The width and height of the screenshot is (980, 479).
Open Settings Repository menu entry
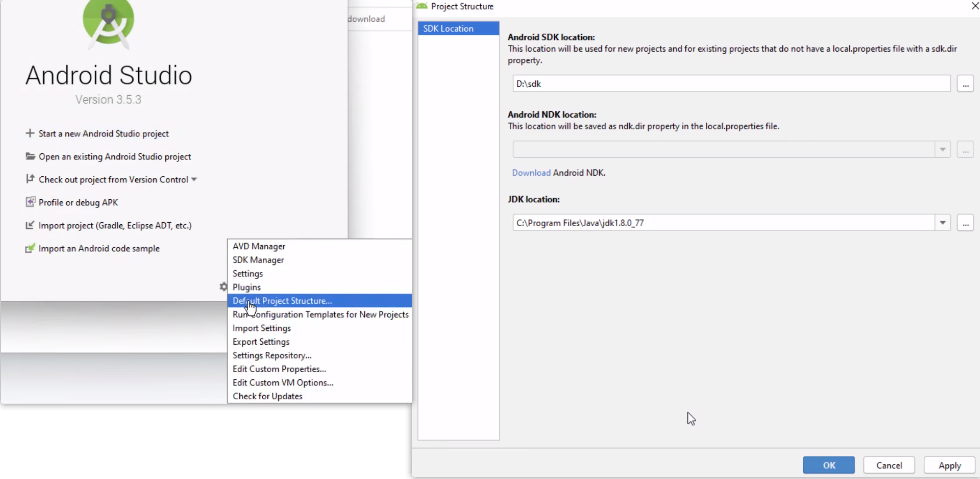pyautogui.click(x=320, y=355)
